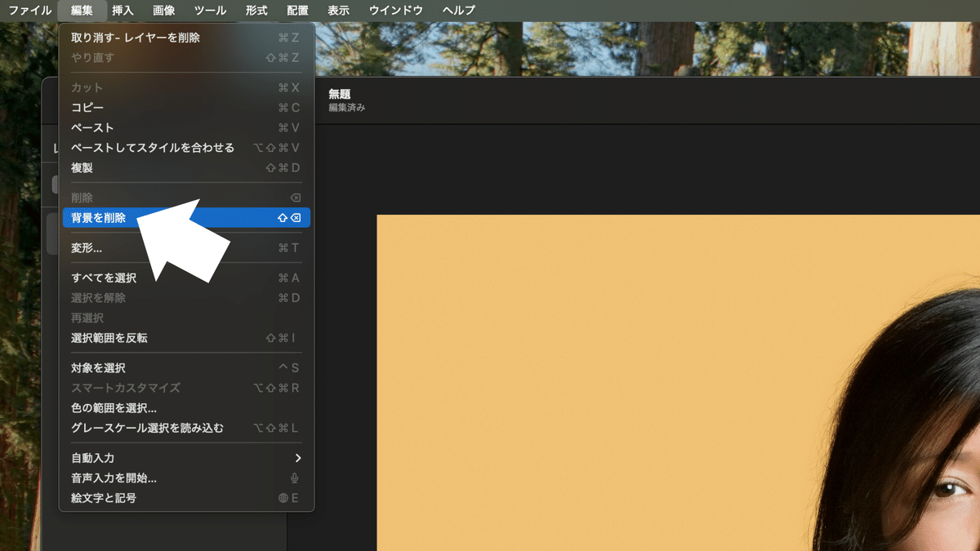Choose 選択範囲を反転
The width and height of the screenshot is (980, 551).
[x=186, y=338]
